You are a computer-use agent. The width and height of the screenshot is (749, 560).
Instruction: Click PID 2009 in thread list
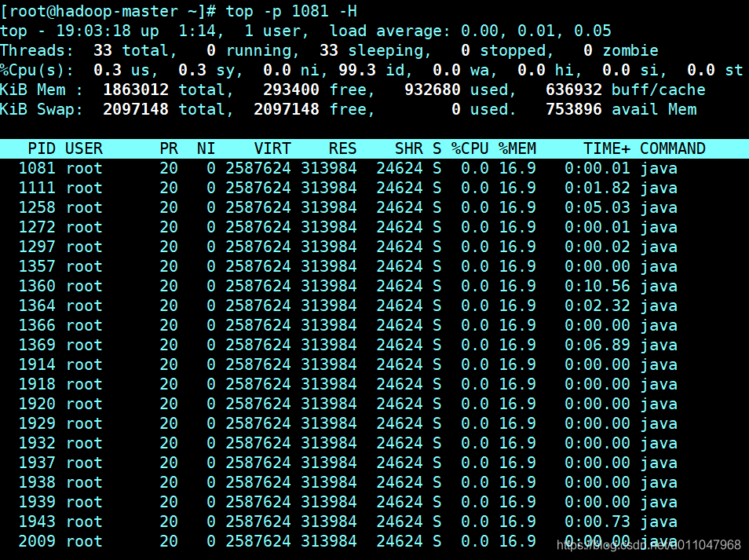click(x=37, y=540)
